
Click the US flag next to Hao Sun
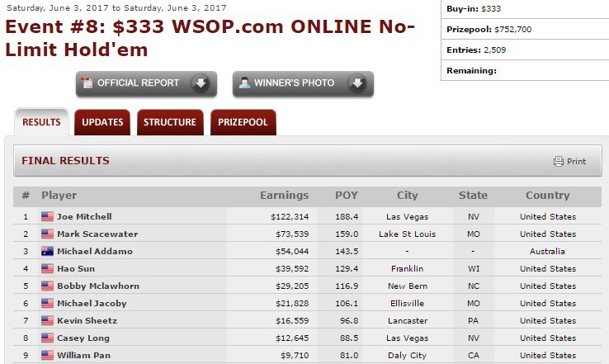47,268
